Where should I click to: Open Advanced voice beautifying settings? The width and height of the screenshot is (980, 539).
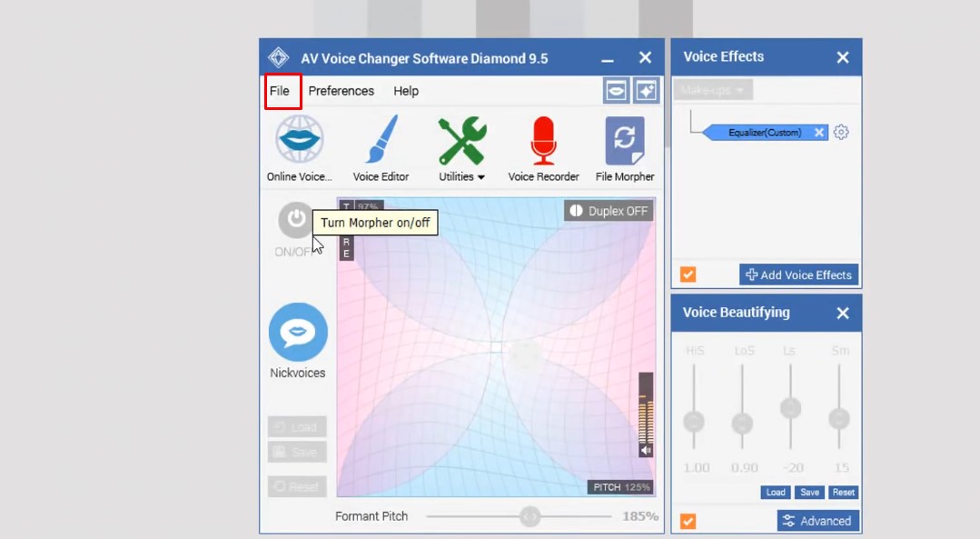click(817, 520)
